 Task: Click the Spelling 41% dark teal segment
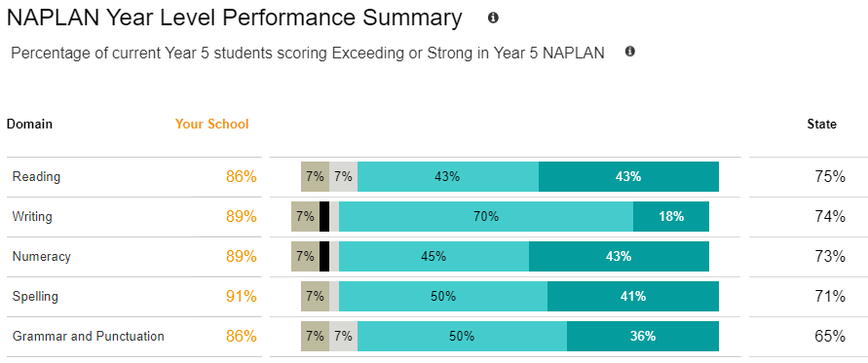[632, 296]
